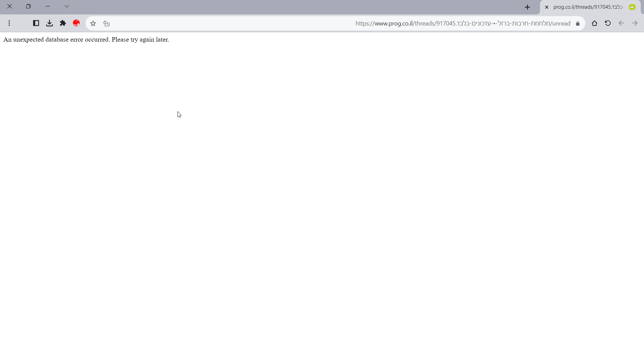Viewport: 644px width, 342px height.
Task: Minimize the browser window
Action: (x=48, y=6)
